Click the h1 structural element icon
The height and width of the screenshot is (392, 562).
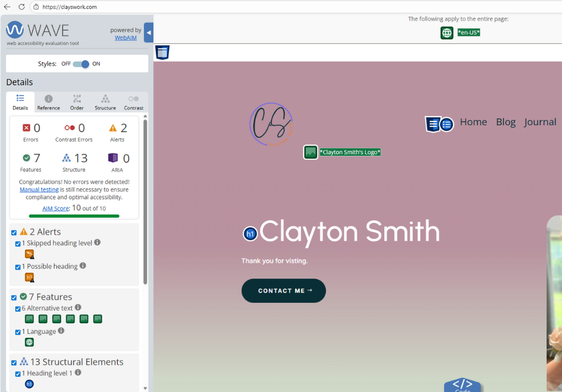click(x=29, y=384)
